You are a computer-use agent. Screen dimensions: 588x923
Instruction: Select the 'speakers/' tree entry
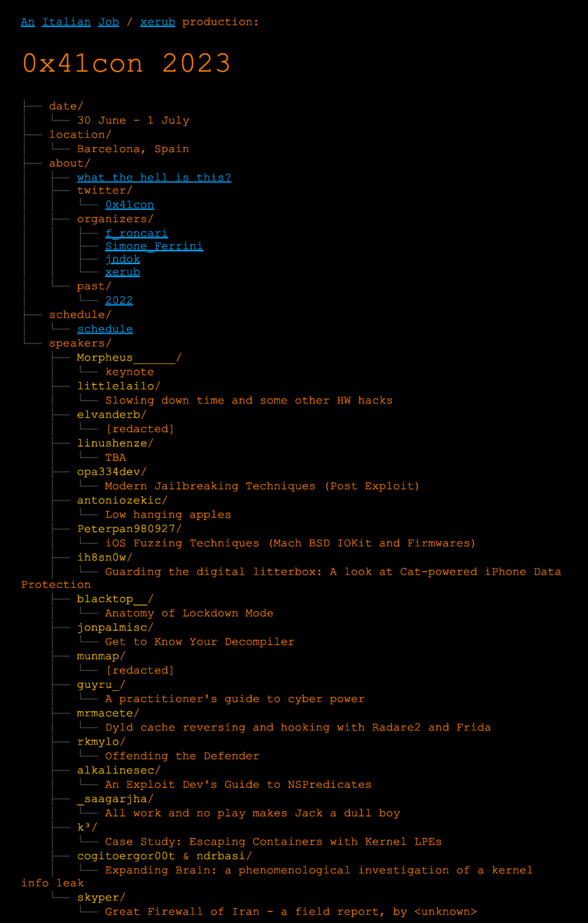[80, 343]
